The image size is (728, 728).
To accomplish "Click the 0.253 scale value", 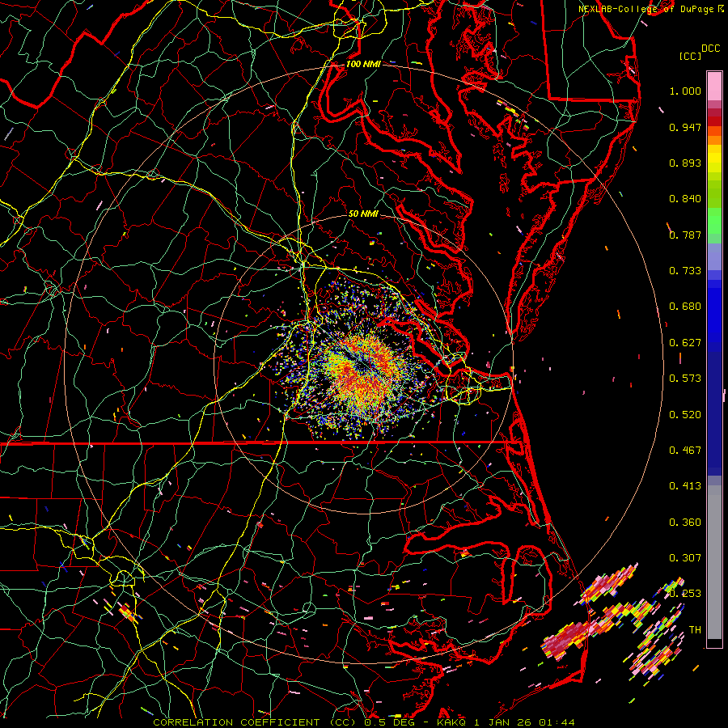I will [x=685, y=594].
